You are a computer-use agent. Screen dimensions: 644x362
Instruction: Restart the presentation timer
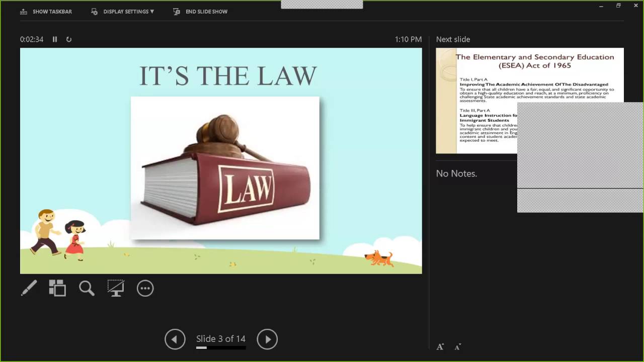tap(69, 39)
